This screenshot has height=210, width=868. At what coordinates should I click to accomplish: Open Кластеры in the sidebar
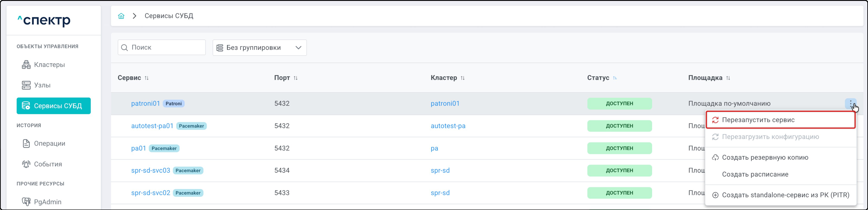[x=49, y=65]
